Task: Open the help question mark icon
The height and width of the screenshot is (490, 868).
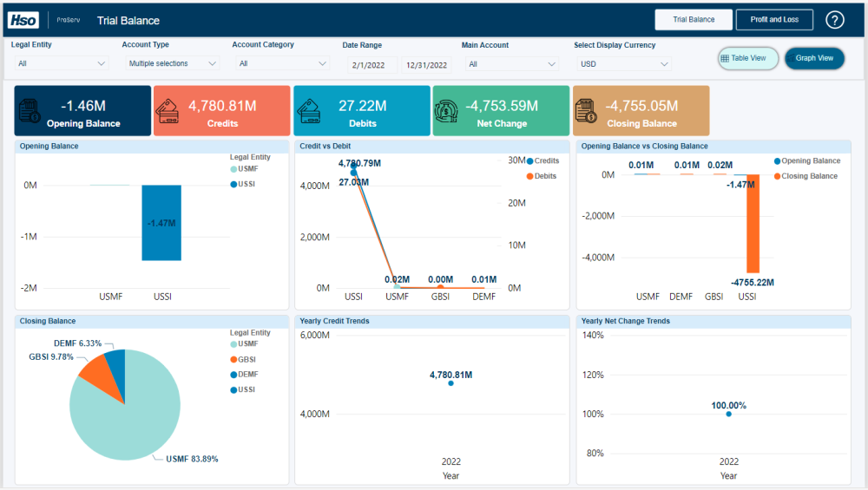Action: [x=835, y=21]
